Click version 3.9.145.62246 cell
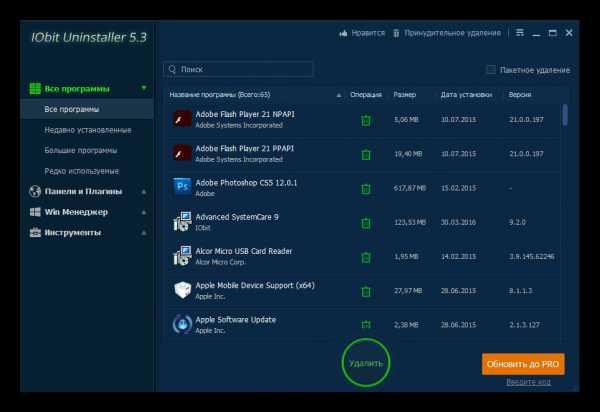Image resolution: width=600 pixels, height=412 pixels. [532, 256]
